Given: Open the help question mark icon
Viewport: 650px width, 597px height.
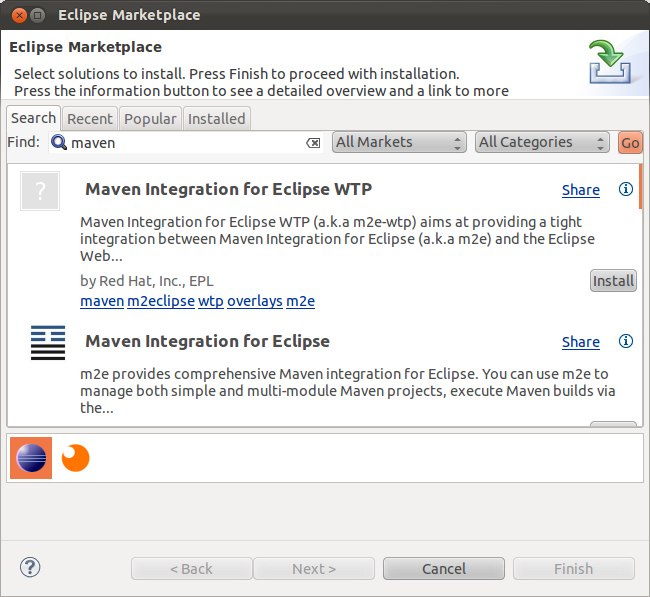Looking at the screenshot, I should pos(30,568).
